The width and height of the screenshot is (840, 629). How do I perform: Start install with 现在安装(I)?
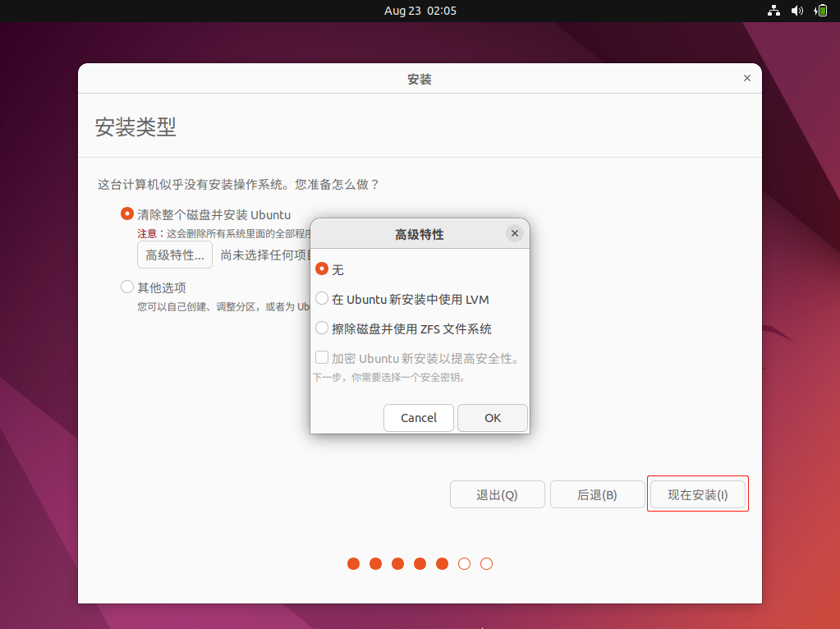coord(697,494)
